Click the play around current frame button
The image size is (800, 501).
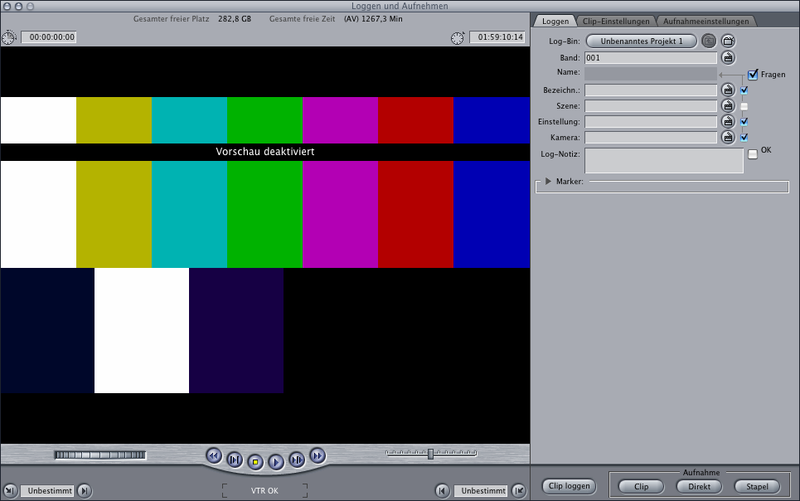[x=297, y=460]
